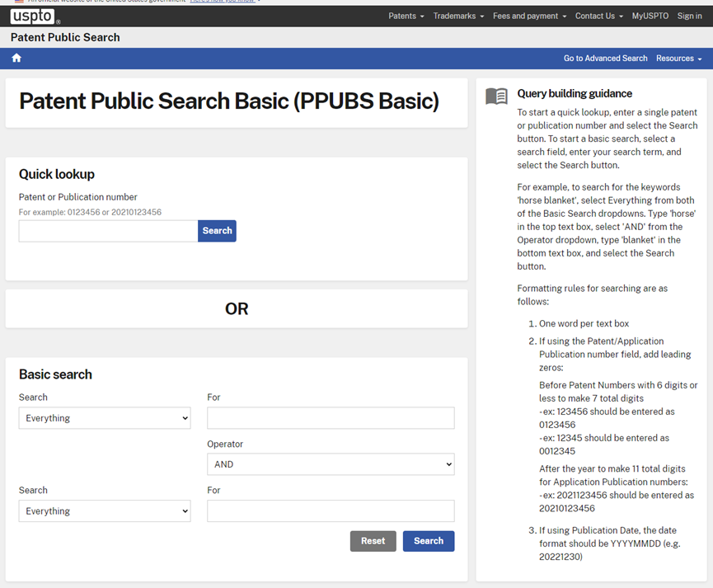Expand the Contact Us menu
713x588 pixels.
click(x=598, y=16)
